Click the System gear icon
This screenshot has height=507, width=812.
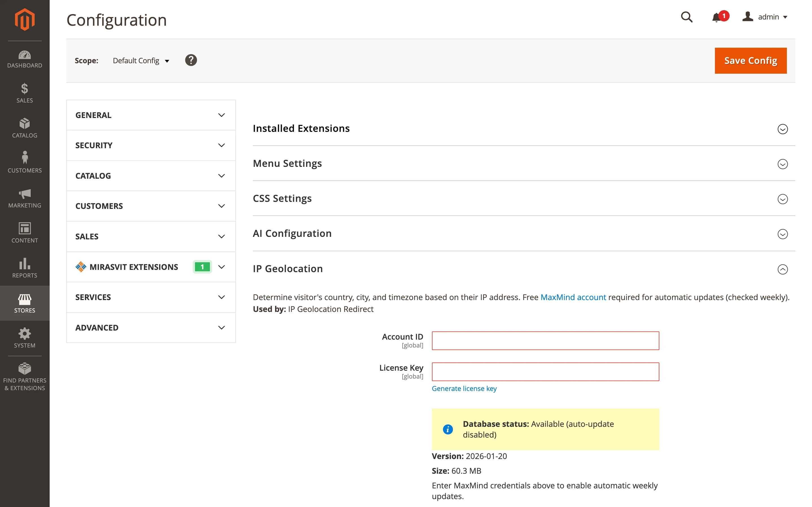click(x=25, y=334)
